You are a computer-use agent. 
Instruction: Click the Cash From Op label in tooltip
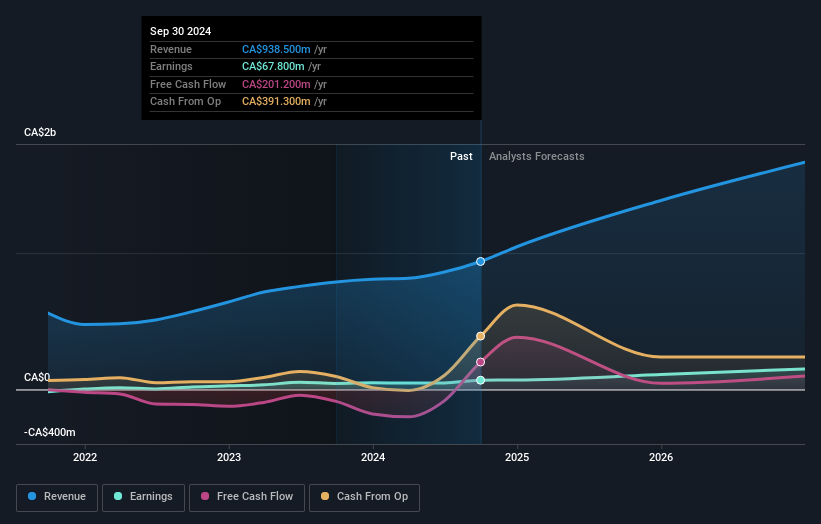[x=185, y=102]
